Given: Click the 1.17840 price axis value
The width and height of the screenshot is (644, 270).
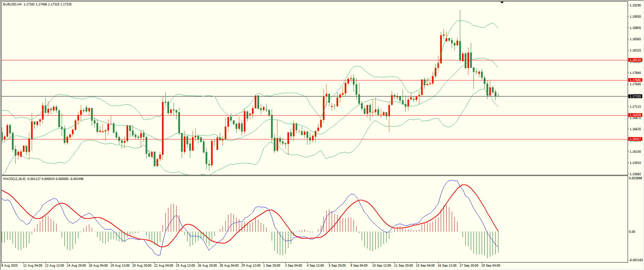Looking at the screenshot, I should pyautogui.click(x=635, y=73).
